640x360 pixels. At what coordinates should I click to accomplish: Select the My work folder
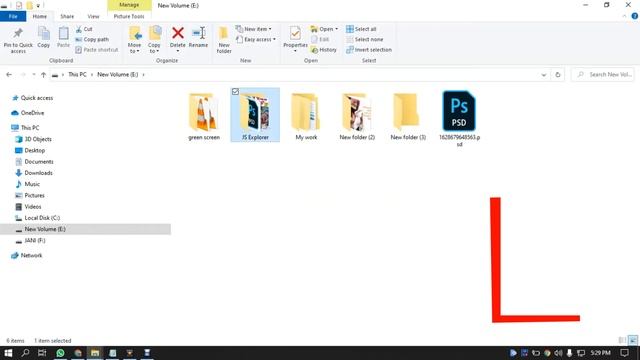coord(306,116)
